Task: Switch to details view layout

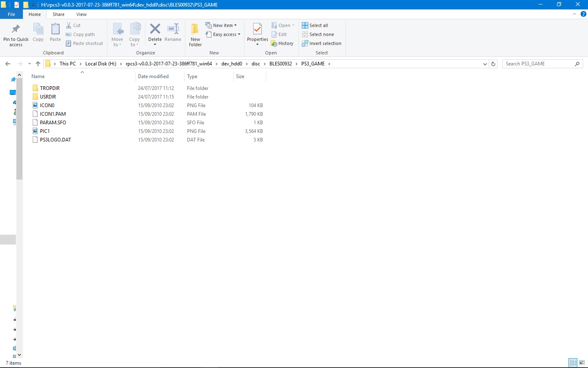Action: 573,363
